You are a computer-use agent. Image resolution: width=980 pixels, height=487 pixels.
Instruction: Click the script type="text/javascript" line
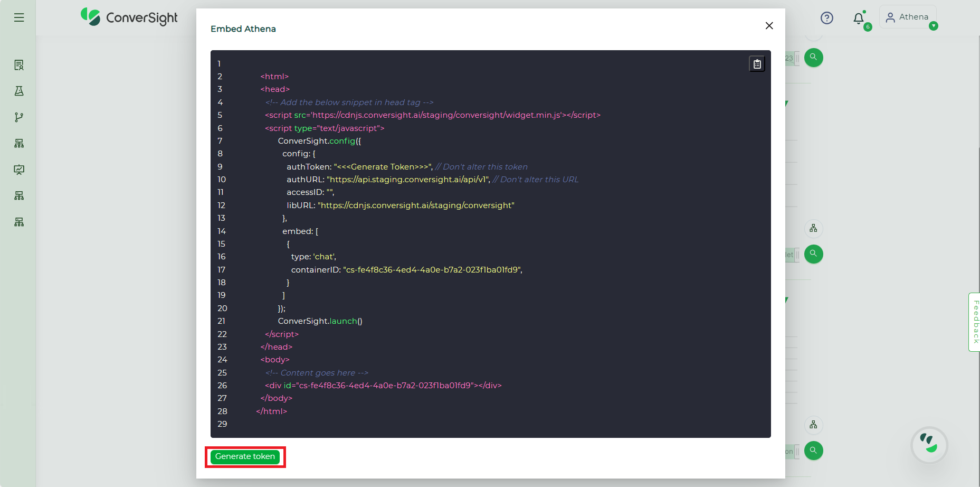[325, 128]
